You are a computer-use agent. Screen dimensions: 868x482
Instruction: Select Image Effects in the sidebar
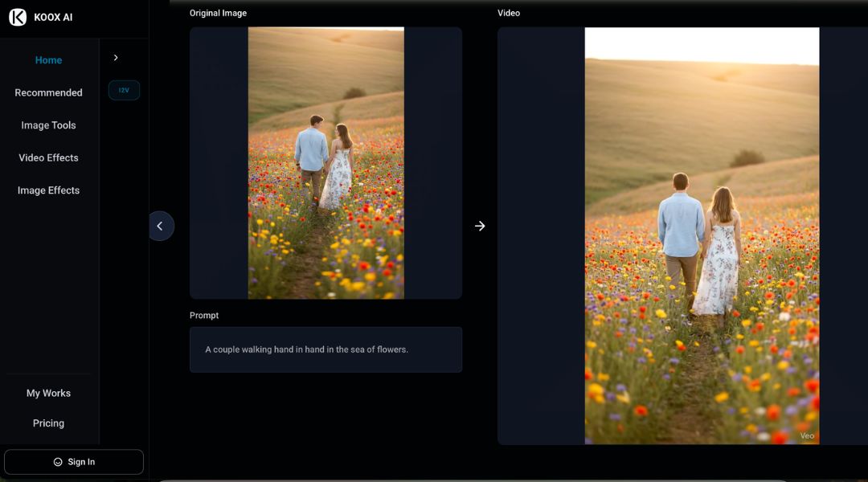tap(48, 190)
